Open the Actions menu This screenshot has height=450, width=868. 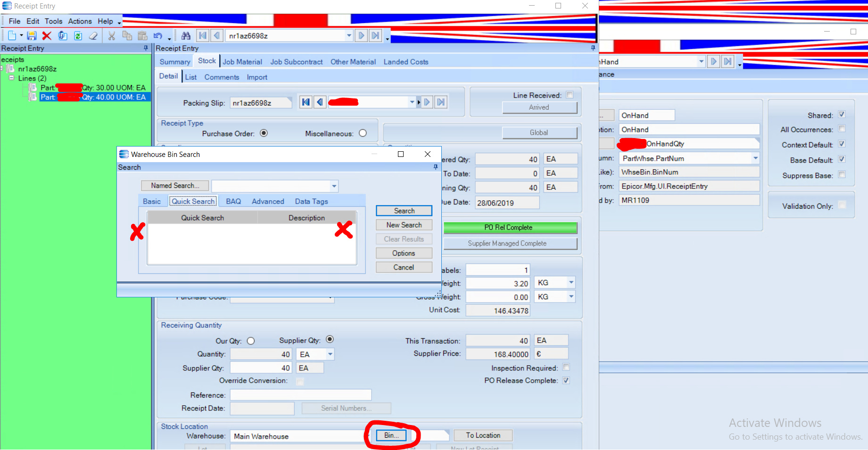(x=80, y=21)
